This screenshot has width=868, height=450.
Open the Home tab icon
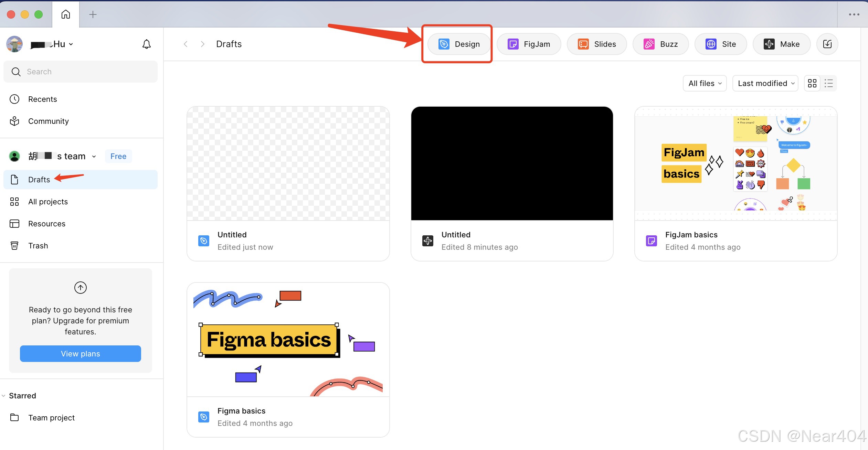click(65, 14)
